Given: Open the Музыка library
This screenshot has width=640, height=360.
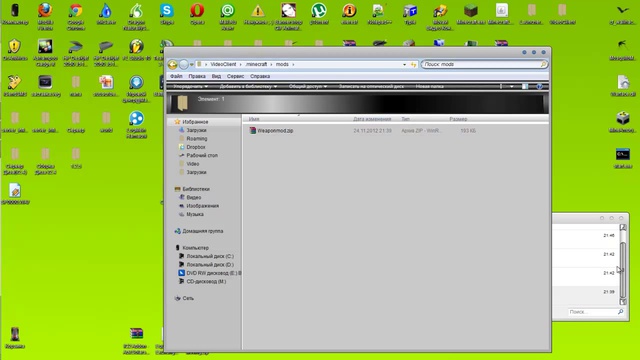Looking at the screenshot, I should pyautogui.click(x=195, y=215).
